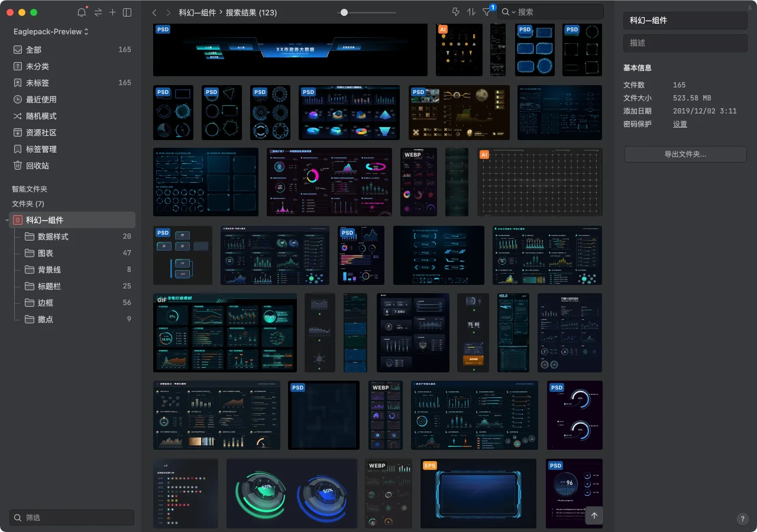Collapse the 科幻—组件 folder tree

coord(7,220)
